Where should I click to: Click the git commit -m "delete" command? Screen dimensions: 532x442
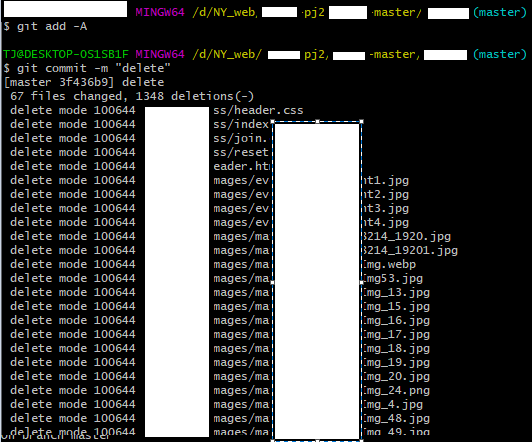[x=94, y=68]
